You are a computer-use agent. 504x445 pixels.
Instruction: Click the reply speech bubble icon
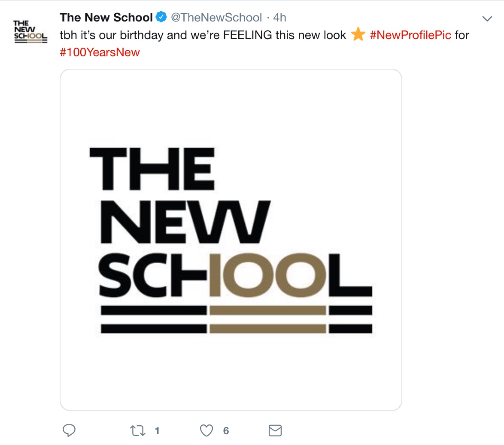(69, 430)
